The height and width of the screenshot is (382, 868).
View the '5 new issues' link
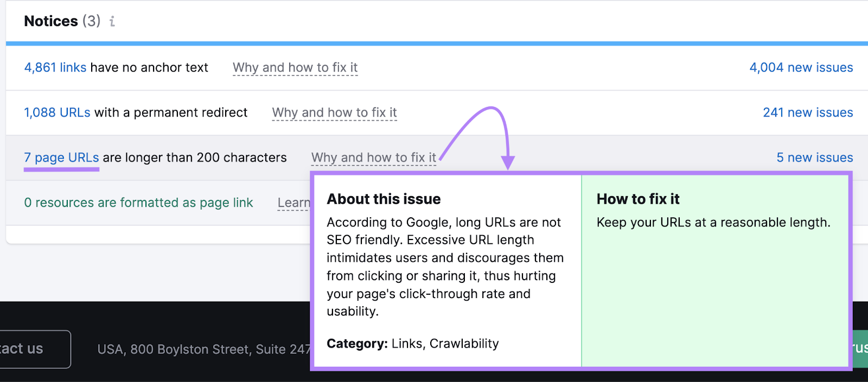(x=815, y=158)
